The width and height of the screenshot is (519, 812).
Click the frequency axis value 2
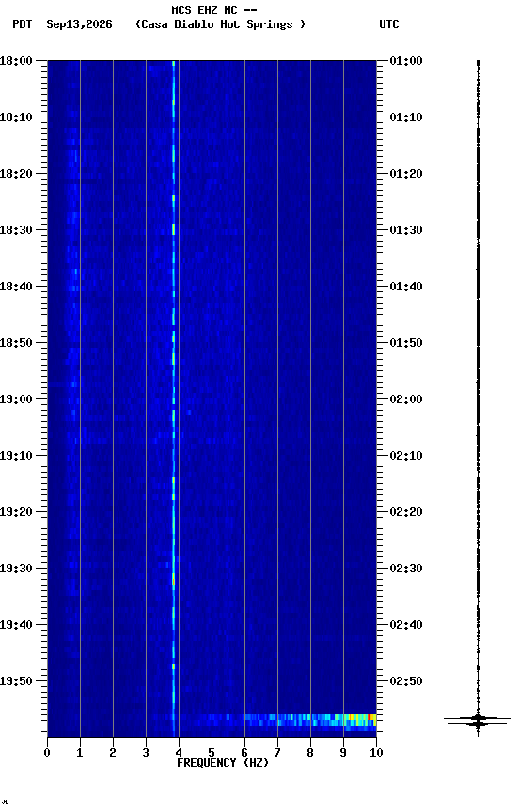tap(113, 753)
